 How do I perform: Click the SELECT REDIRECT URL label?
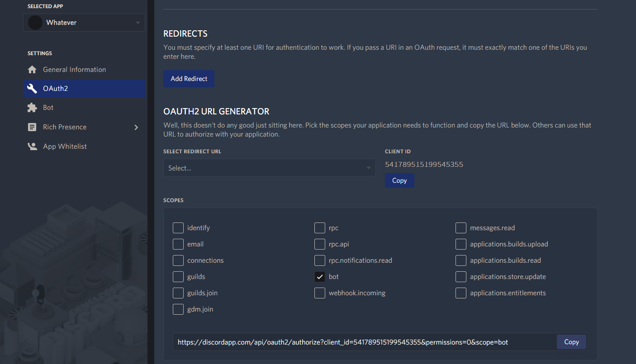coord(192,151)
